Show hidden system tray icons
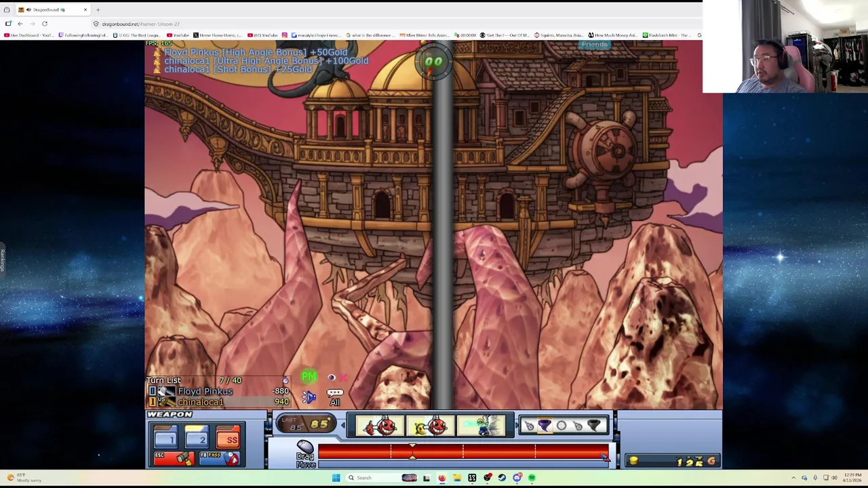The image size is (868, 488). pos(793,478)
